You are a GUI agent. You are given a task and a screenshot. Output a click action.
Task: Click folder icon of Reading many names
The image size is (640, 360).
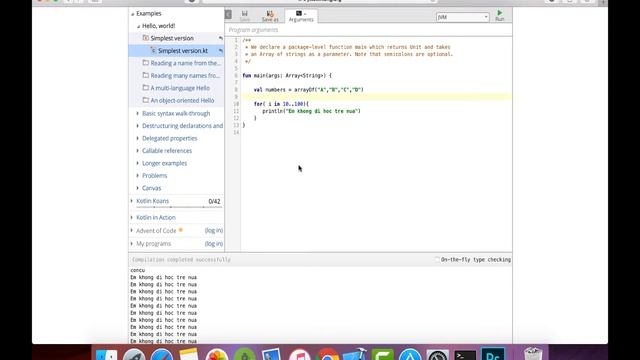point(145,75)
